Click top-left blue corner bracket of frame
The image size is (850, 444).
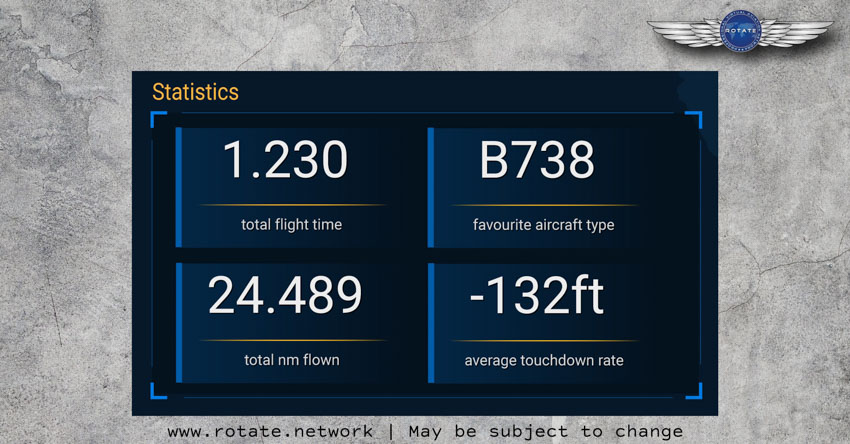[158, 119]
